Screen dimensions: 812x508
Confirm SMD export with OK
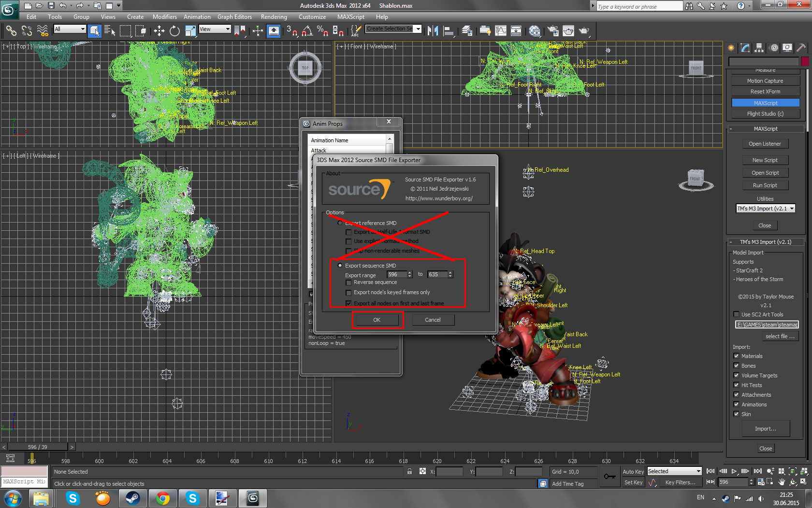pos(377,320)
